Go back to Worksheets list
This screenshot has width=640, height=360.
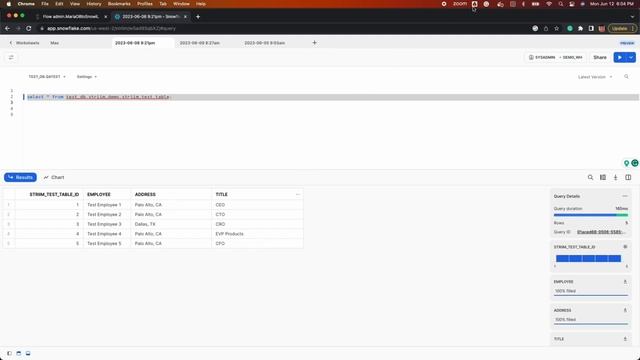[24, 43]
